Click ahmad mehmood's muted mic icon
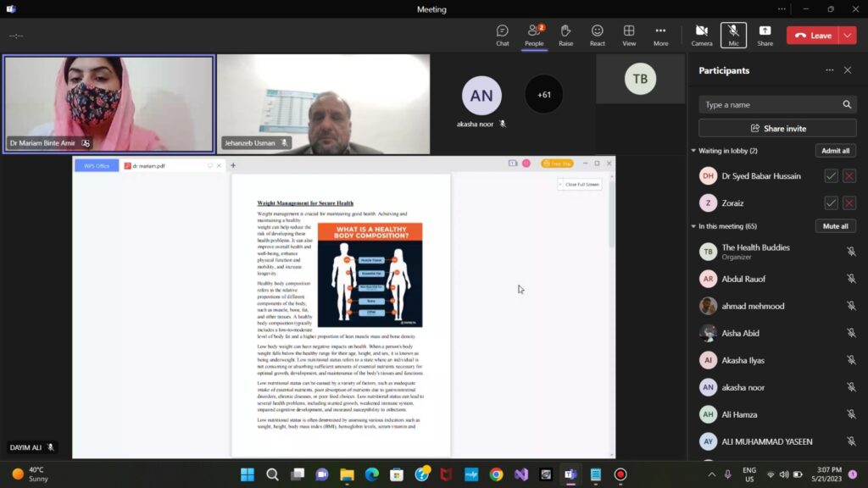Image resolution: width=868 pixels, height=488 pixels. [851, 306]
